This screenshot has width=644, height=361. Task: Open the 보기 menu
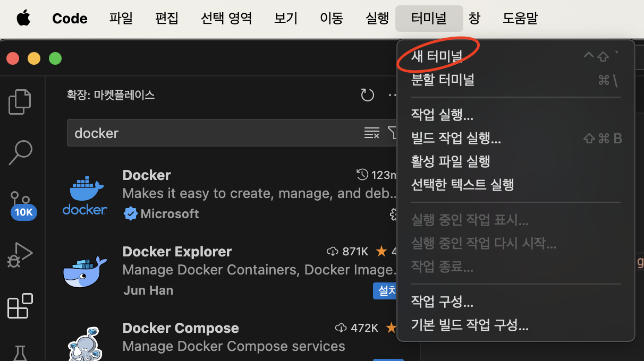286,19
